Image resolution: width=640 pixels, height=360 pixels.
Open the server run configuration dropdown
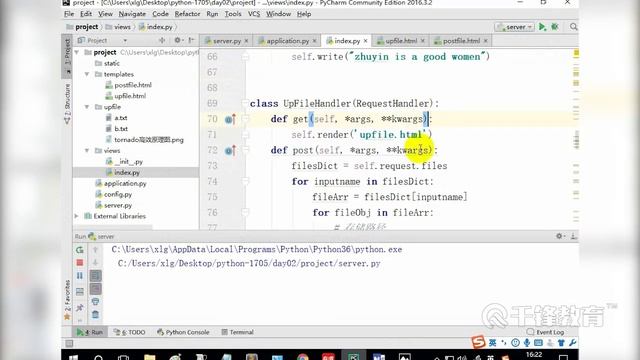pos(514,27)
